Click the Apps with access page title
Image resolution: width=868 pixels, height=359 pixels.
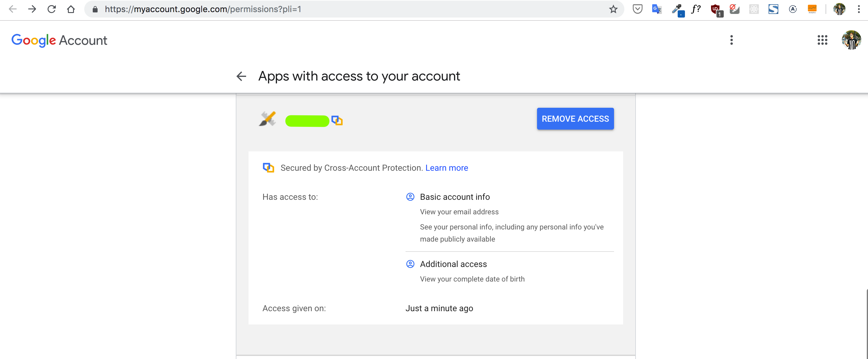click(x=359, y=76)
